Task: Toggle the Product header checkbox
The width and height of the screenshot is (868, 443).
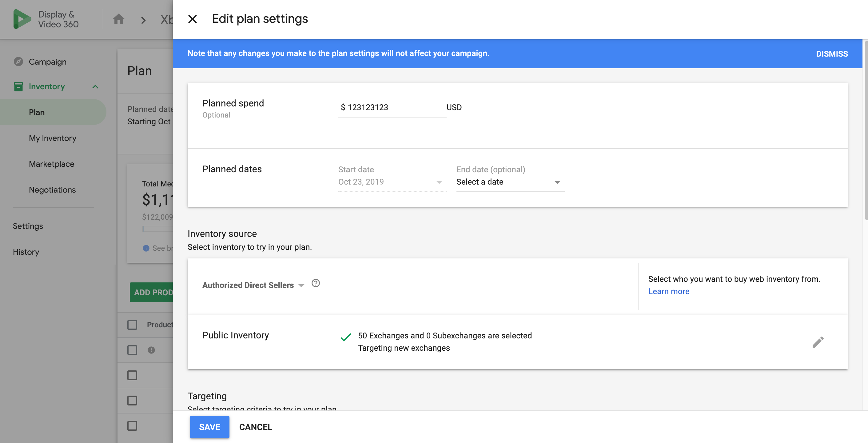Action: click(x=132, y=325)
